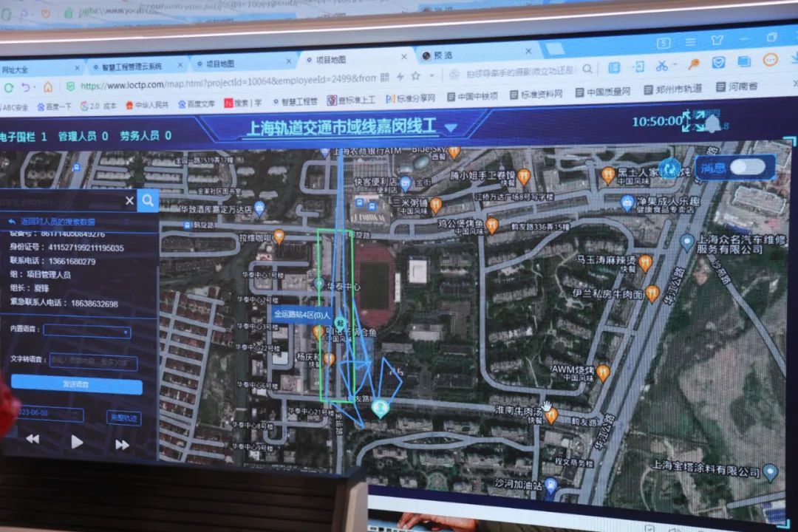Fast-forward the track playback

[x=122, y=445]
